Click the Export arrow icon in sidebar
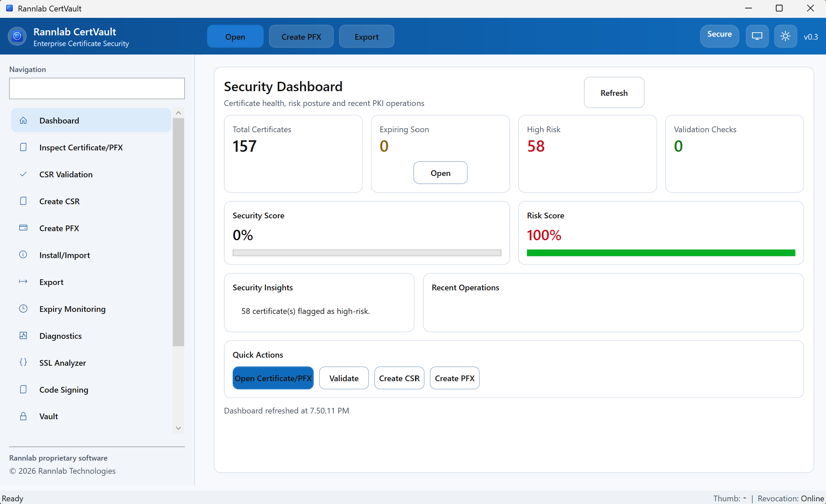Viewport: 826px width, 504px height. pyautogui.click(x=23, y=282)
